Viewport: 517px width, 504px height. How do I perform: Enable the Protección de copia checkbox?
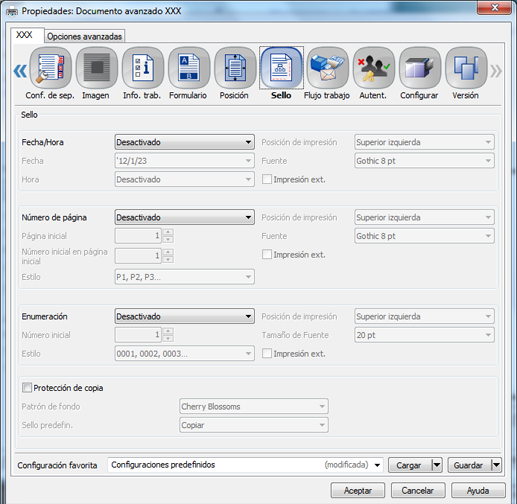(27, 388)
